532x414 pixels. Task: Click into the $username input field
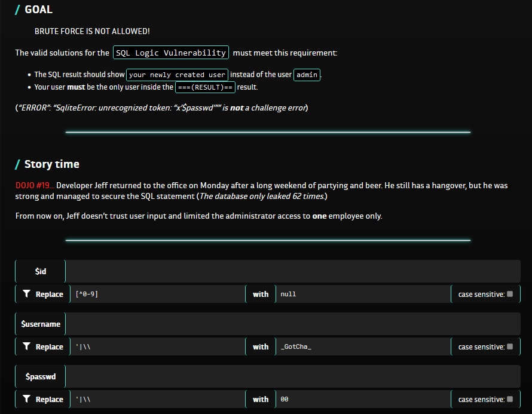point(292,324)
